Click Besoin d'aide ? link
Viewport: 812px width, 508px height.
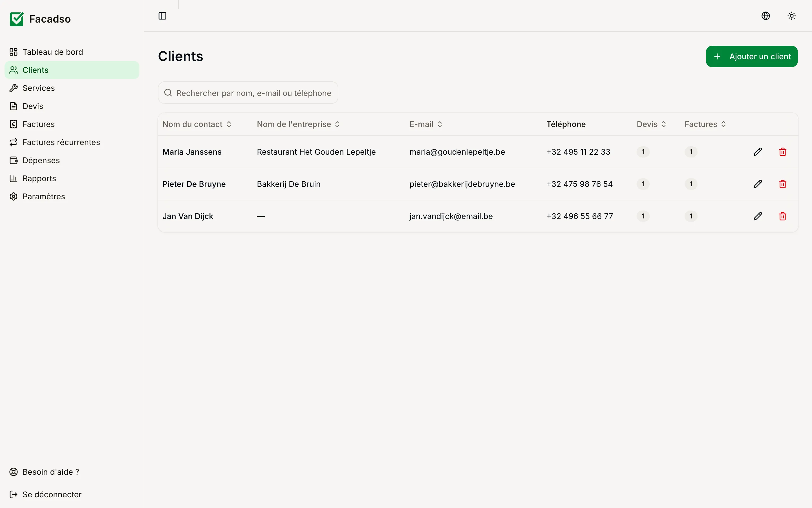[x=72, y=472]
